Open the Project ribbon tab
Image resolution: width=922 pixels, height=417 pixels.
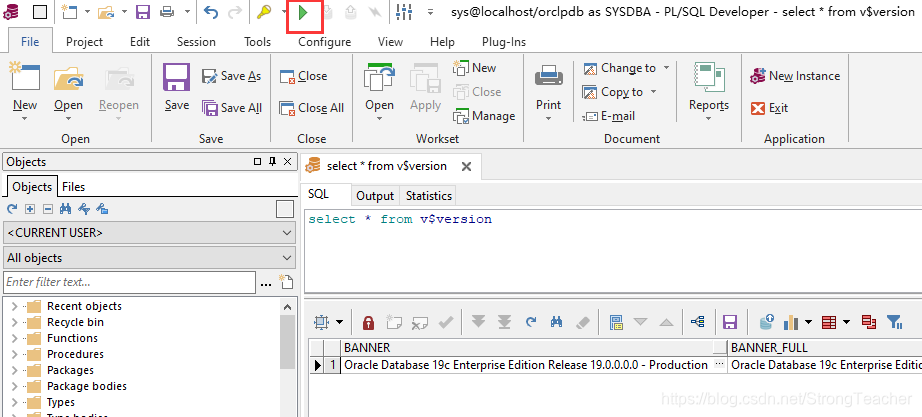[x=84, y=42]
